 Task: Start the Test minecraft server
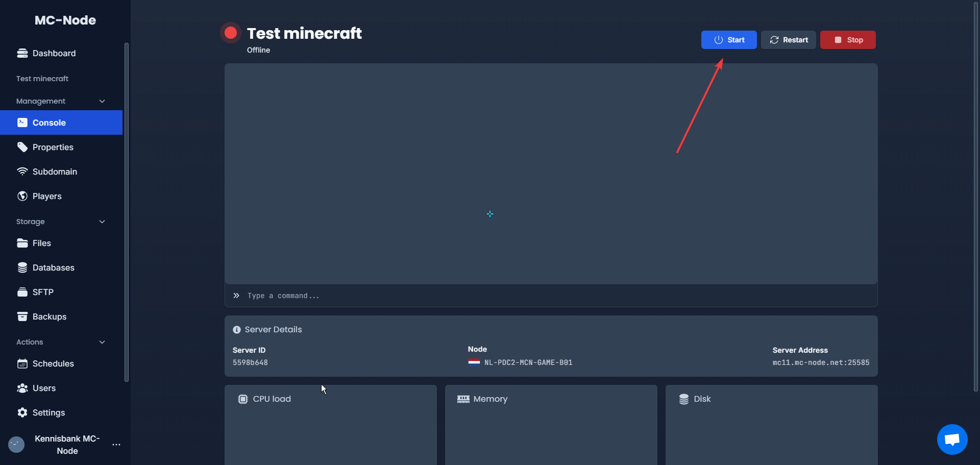click(729, 40)
